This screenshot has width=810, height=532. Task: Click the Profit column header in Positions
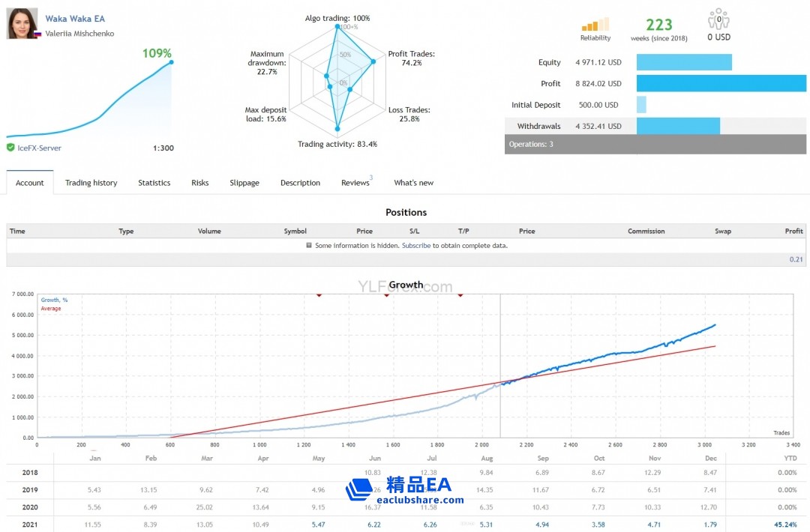(793, 231)
